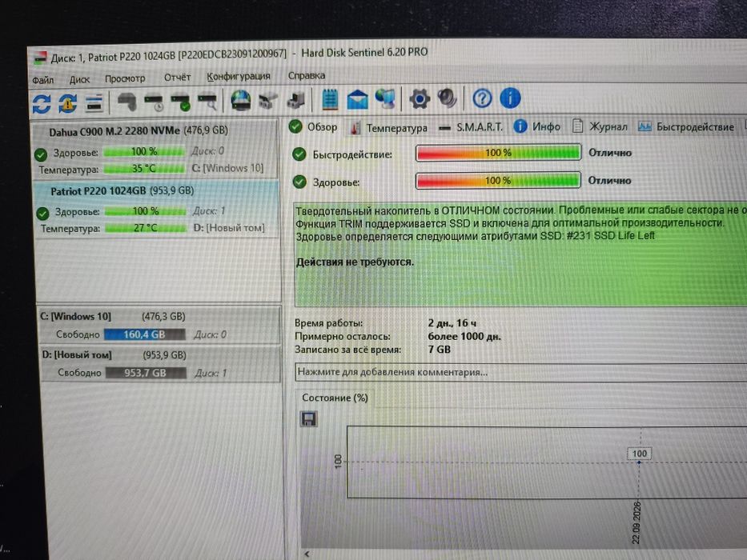Open the Отчёт menu

[177, 77]
